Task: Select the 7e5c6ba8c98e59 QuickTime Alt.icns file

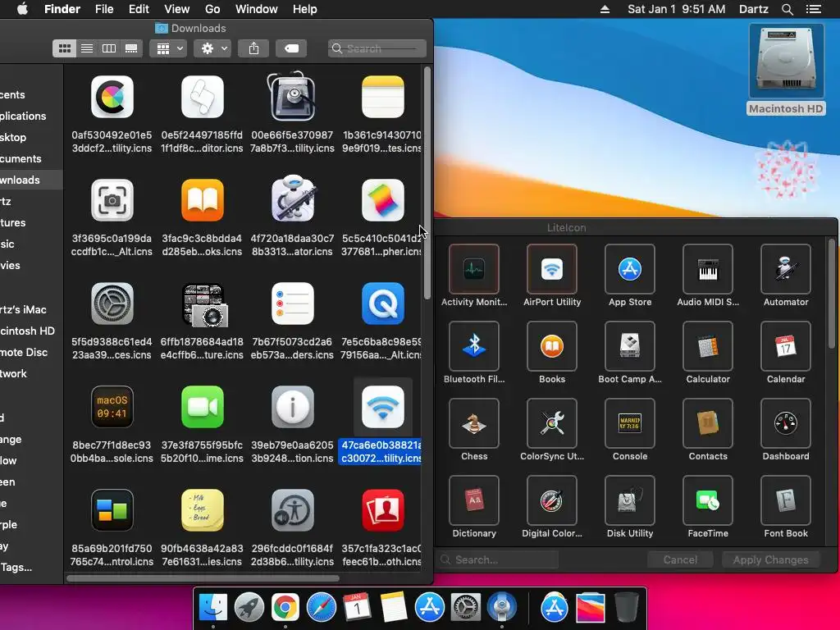Action: click(x=382, y=304)
